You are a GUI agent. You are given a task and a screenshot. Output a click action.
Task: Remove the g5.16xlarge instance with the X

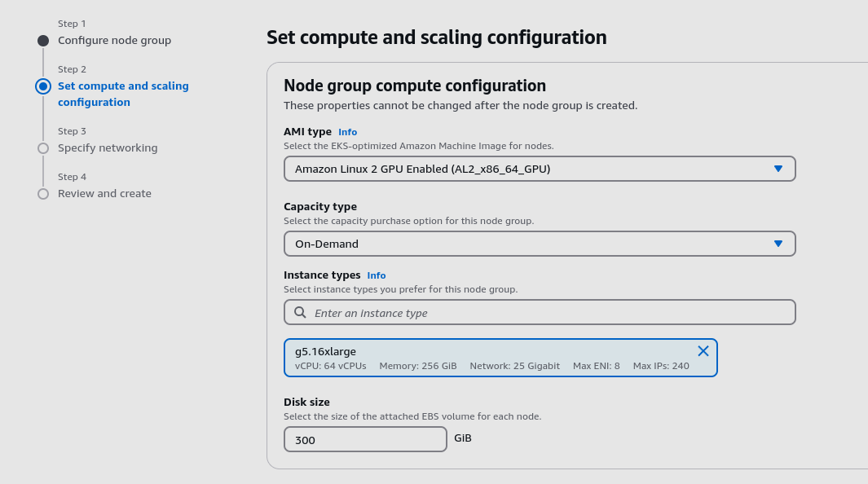click(x=703, y=351)
